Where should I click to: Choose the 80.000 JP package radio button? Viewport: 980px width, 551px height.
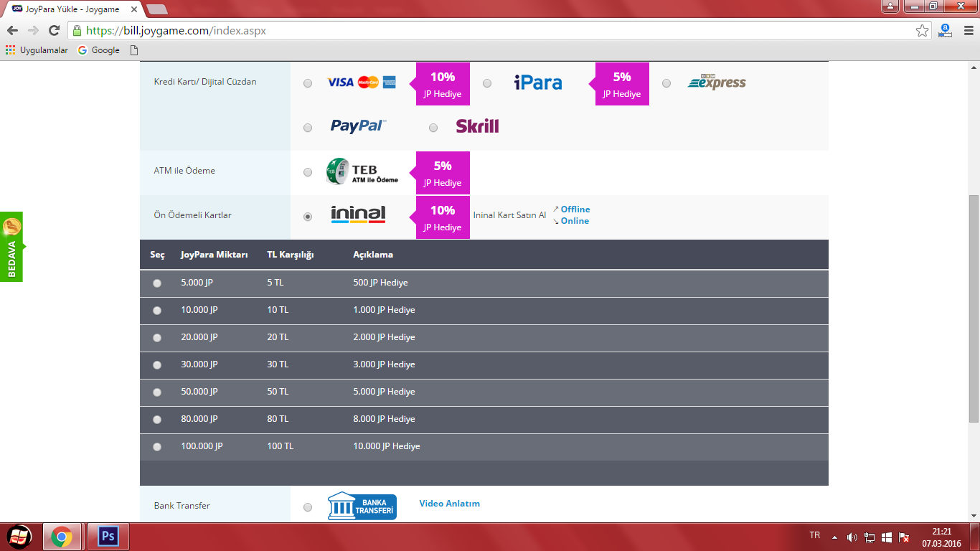coord(157,420)
